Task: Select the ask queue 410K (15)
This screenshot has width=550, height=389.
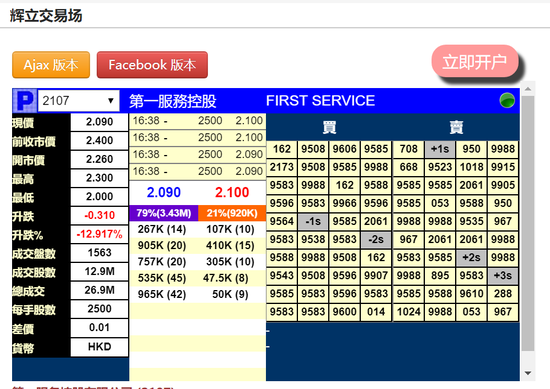Action: pos(230,245)
